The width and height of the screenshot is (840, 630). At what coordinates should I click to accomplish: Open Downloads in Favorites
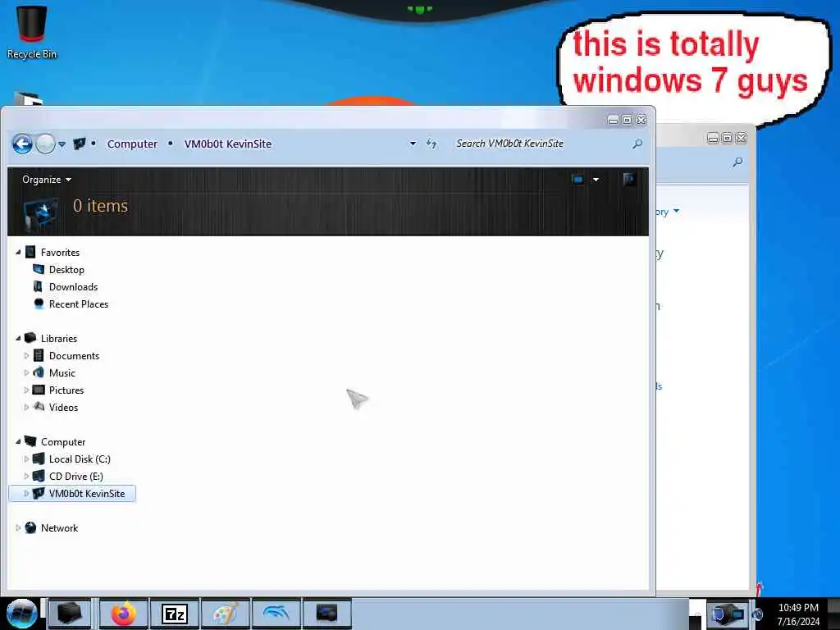click(73, 286)
